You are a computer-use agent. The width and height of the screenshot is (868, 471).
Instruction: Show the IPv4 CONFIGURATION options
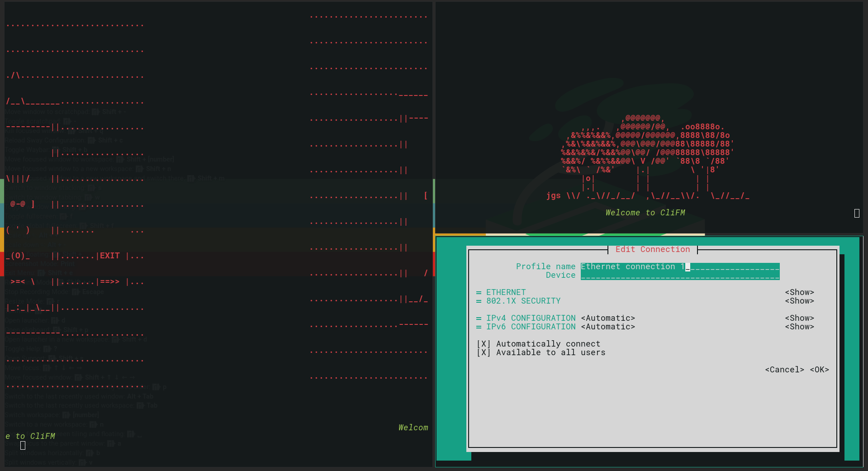(x=799, y=318)
